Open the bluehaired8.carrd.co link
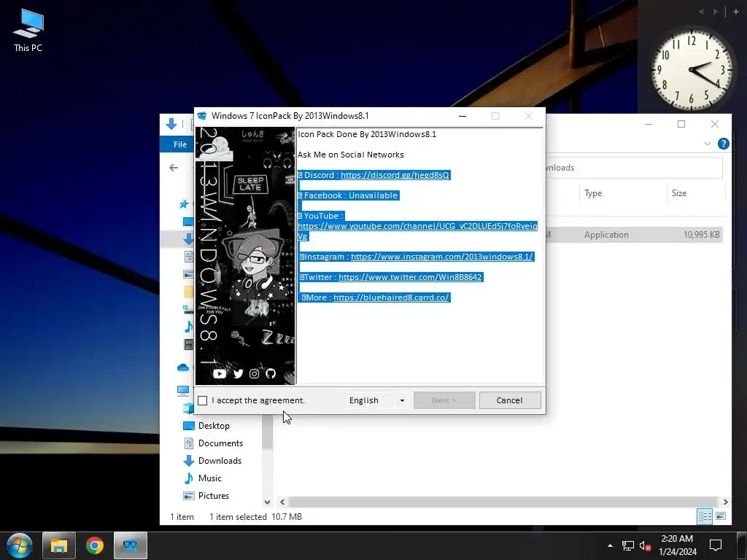747x560 pixels. (391, 297)
